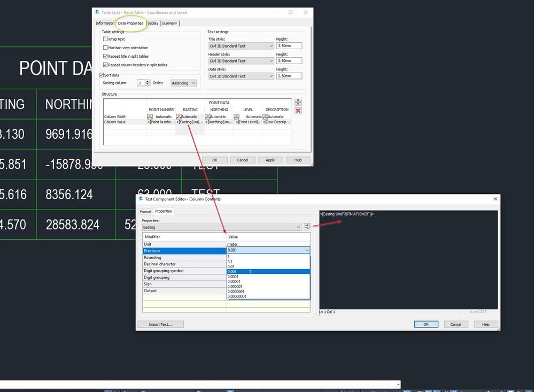The height and width of the screenshot is (392, 534).
Task: Click the Data style Height field
Action: tap(289, 76)
